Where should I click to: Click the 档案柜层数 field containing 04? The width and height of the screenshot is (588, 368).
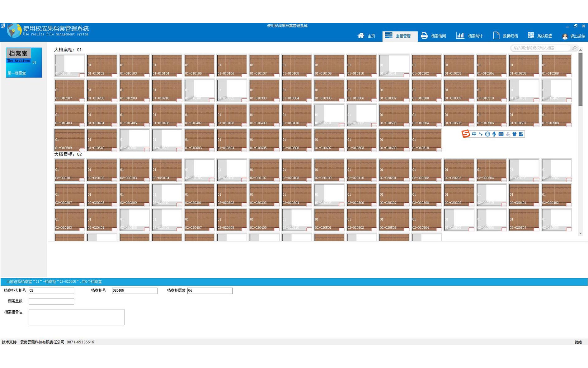pos(210,291)
